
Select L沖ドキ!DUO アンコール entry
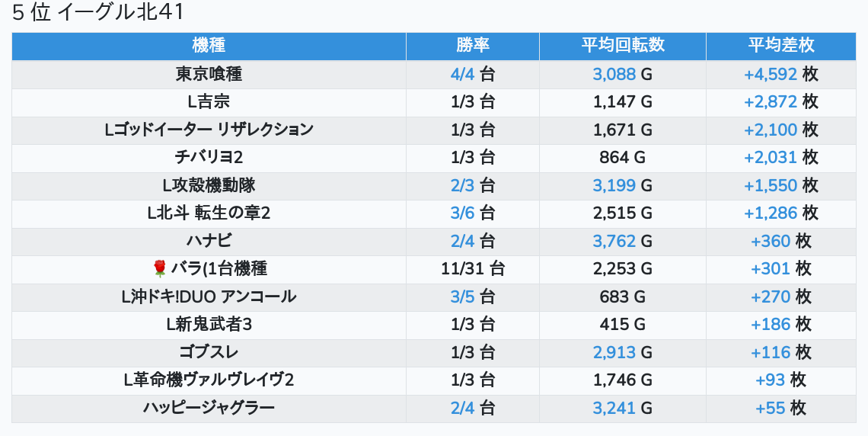209,297
